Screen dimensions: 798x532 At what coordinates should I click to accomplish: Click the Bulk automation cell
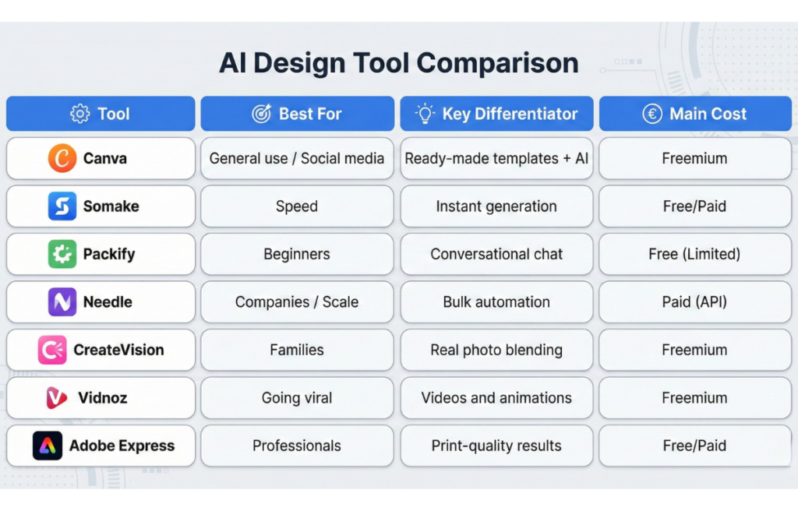(496, 301)
